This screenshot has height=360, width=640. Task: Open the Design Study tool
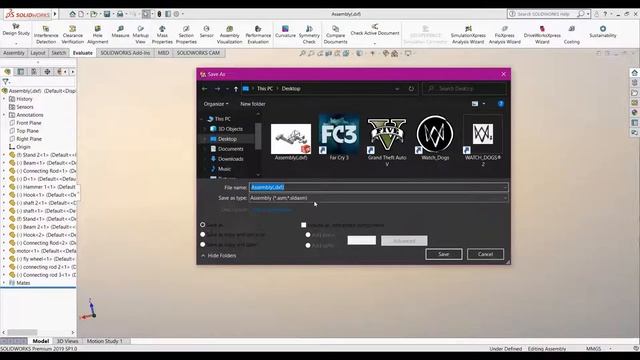coord(16,30)
